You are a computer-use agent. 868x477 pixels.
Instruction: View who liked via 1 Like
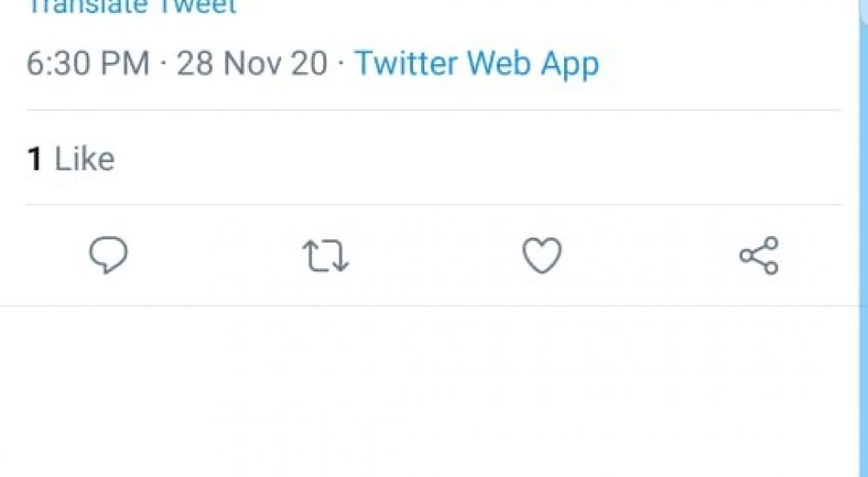[70, 159]
